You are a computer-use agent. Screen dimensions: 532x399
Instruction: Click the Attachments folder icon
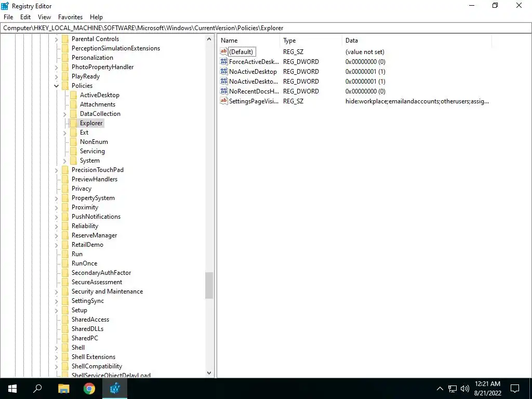(x=73, y=104)
